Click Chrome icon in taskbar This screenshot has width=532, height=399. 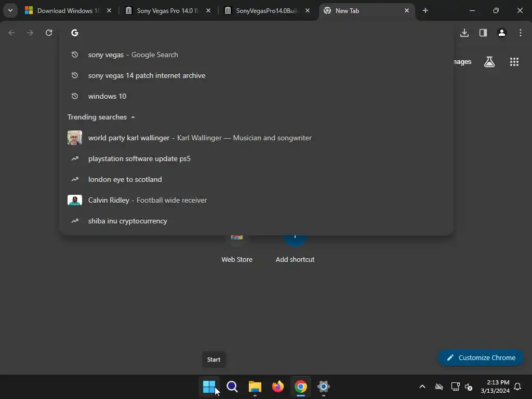[301, 387]
